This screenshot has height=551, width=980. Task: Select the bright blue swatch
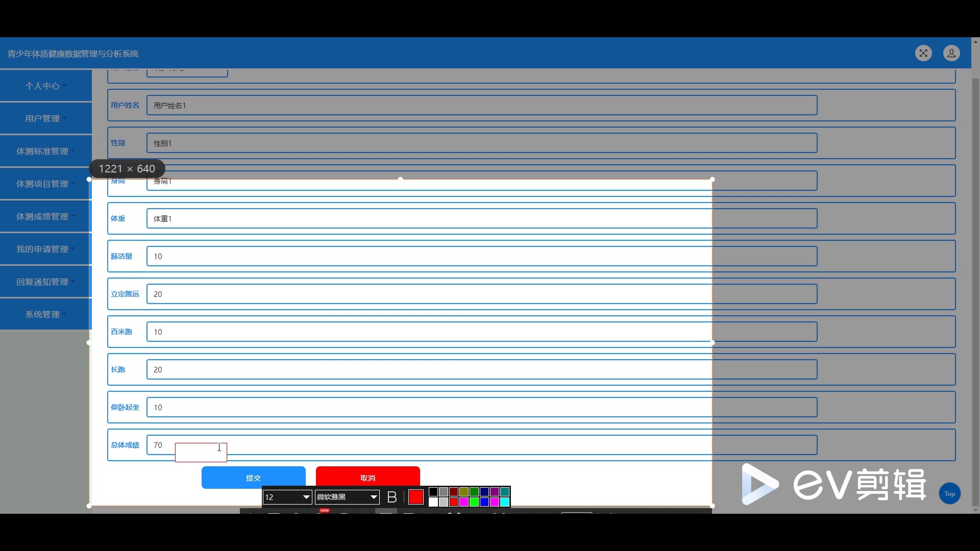coord(484,502)
